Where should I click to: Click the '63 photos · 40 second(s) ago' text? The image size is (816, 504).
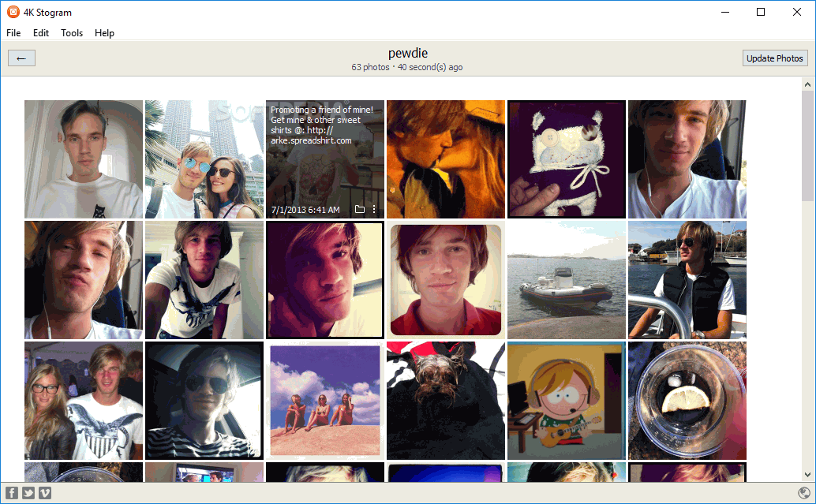point(407,67)
